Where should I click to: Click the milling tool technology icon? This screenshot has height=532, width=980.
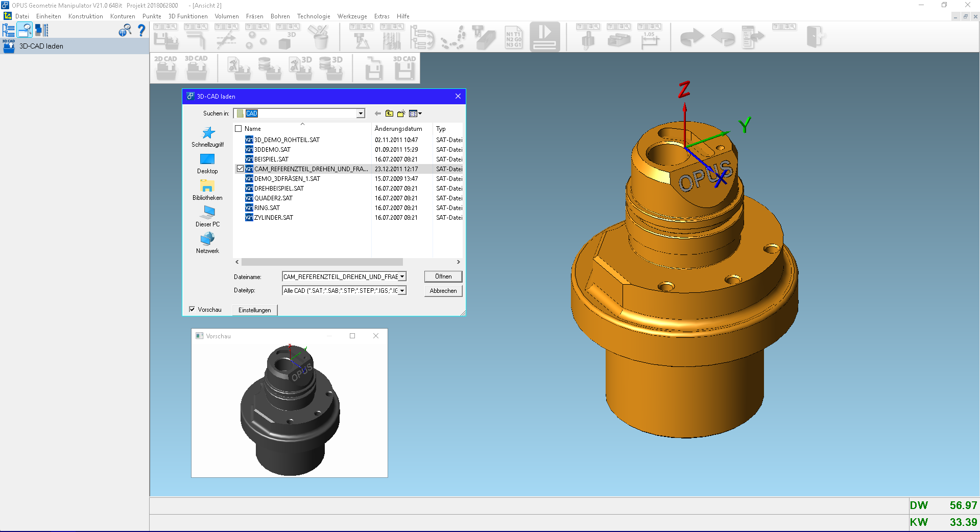362,37
